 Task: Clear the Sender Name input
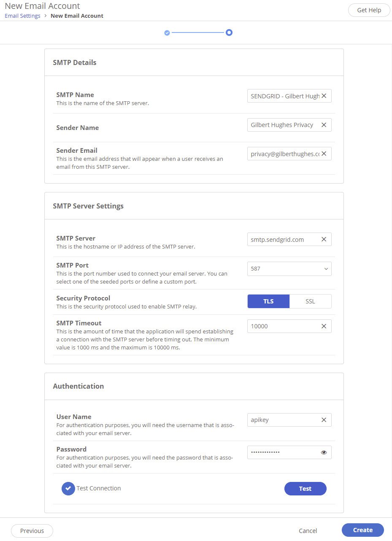pos(324,124)
